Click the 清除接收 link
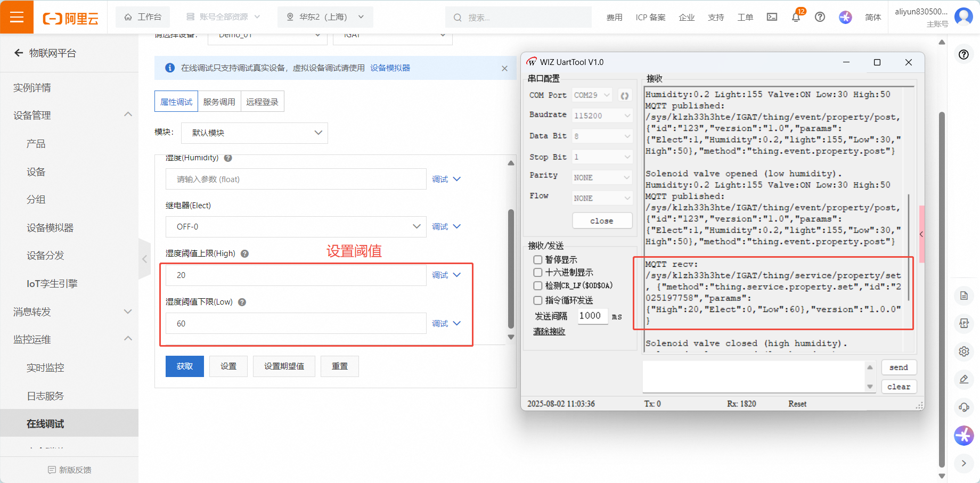980x483 pixels. coord(549,332)
